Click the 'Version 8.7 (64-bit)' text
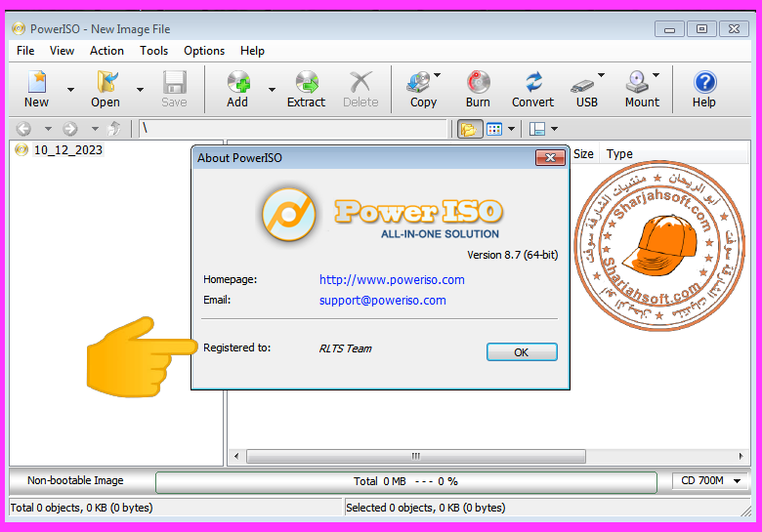Screen dimensions: 762x532 coord(513,255)
